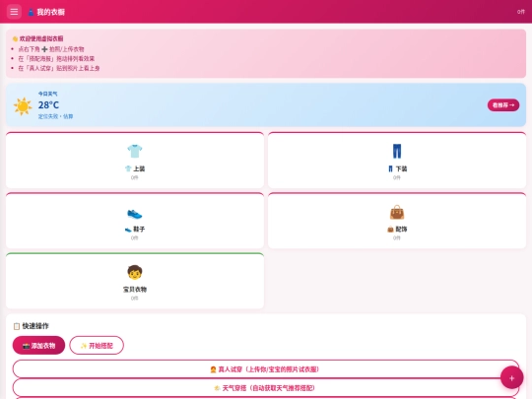
Task: Click the clipboard icon beside 快速操作
Action: tap(17, 326)
